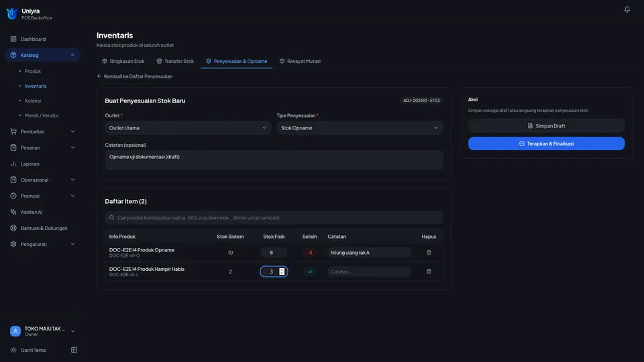Click the Info Produk column header
This screenshot has width=644, height=362.
(x=122, y=237)
